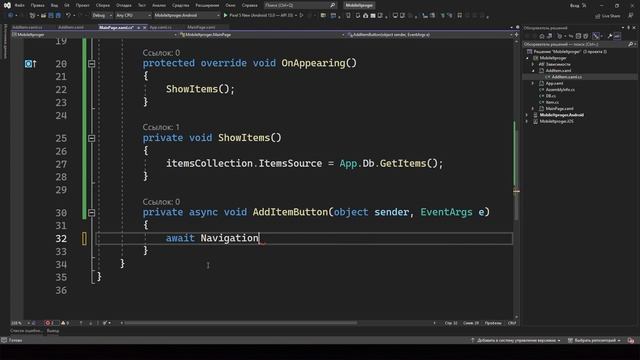Click the warning count icon in status strip
The width and height of the screenshot is (640, 360).
click(x=63, y=323)
